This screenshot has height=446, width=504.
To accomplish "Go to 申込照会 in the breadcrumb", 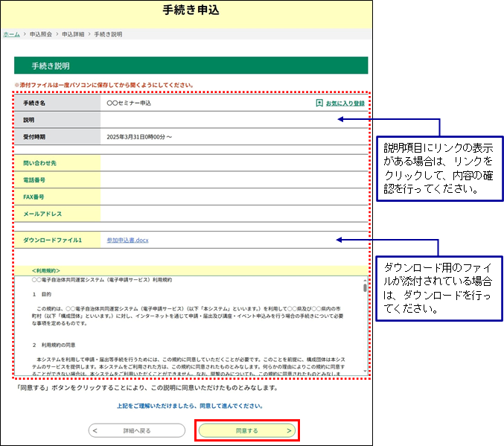I will pos(42,34).
